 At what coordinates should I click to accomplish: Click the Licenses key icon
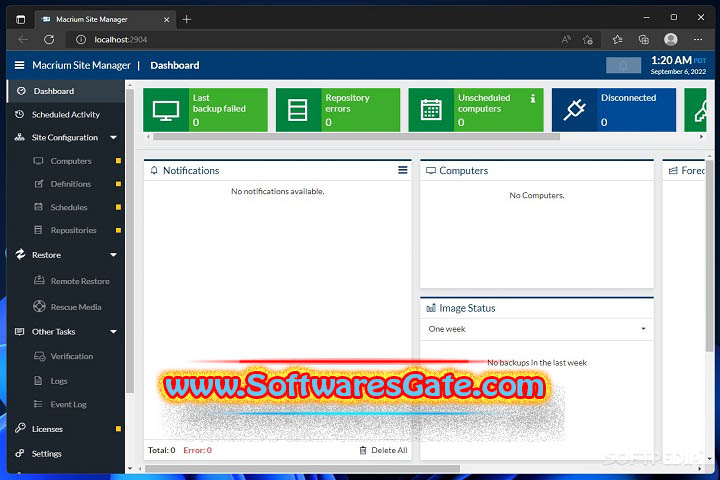(20, 428)
